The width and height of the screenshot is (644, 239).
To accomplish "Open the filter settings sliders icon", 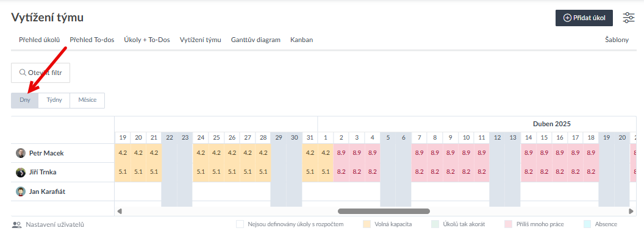I will [628, 18].
